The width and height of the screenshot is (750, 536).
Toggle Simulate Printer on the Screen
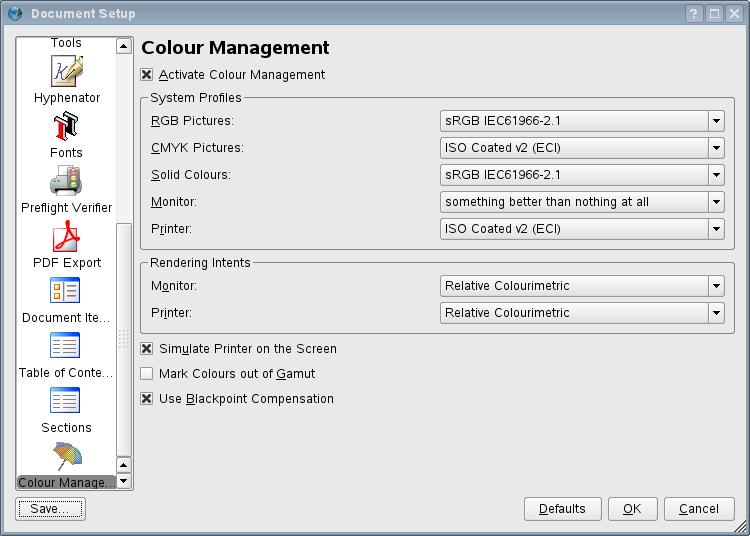[x=147, y=349]
